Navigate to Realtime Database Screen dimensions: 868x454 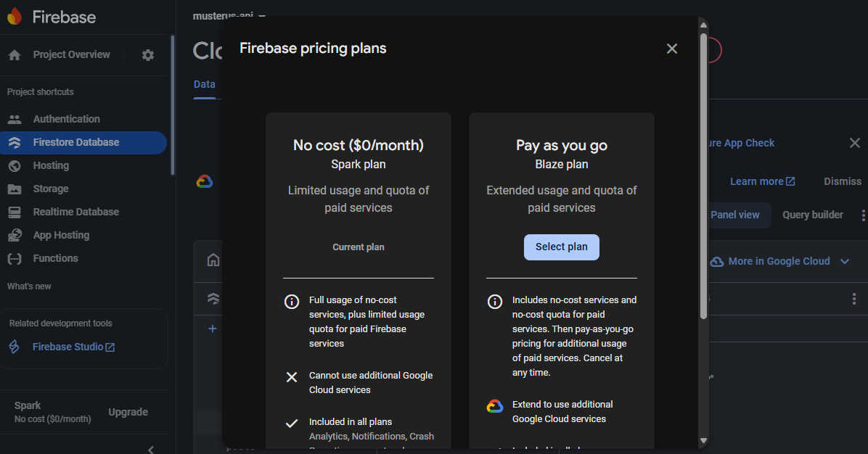(x=75, y=212)
